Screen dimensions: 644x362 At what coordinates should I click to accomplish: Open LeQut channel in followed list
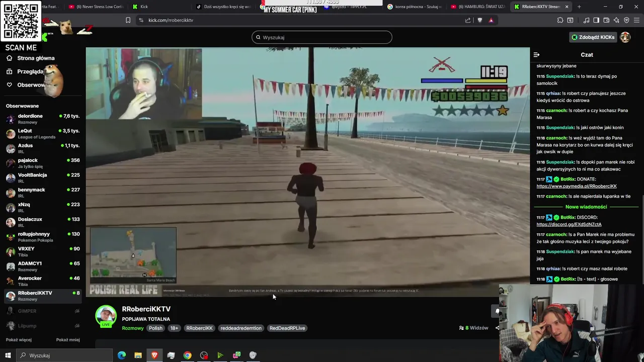43,134
